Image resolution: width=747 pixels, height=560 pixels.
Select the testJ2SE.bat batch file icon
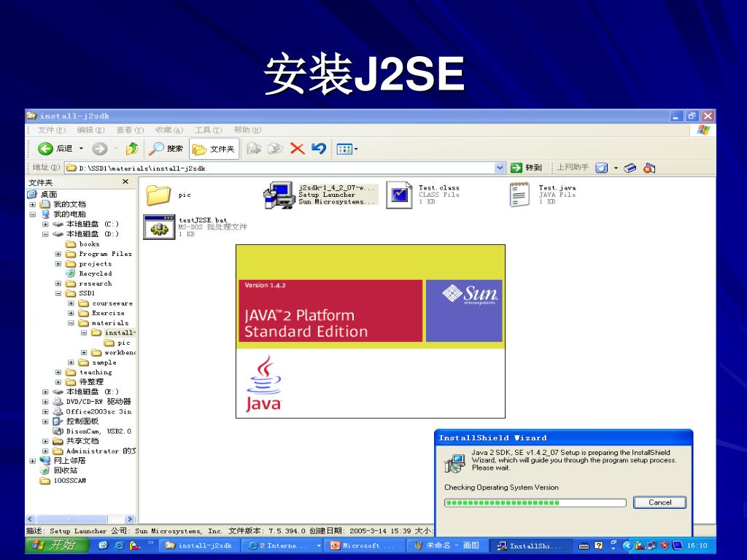point(159,227)
